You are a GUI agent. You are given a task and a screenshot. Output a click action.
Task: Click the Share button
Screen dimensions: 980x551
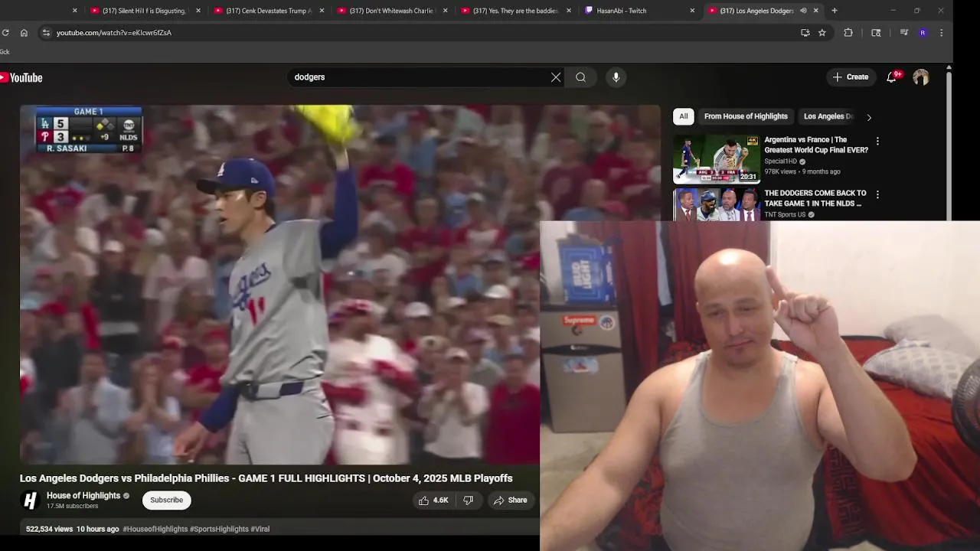point(511,500)
